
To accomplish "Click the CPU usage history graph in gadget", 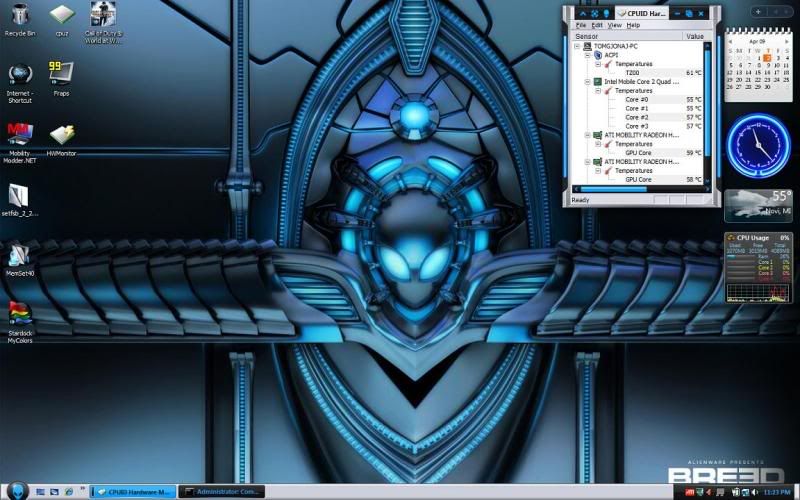I will [x=758, y=292].
